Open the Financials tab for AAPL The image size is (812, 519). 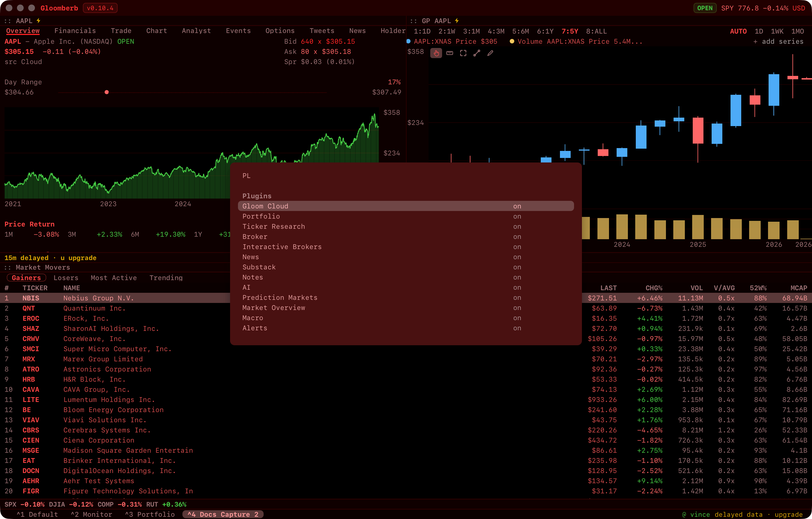pyautogui.click(x=75, y=31)
